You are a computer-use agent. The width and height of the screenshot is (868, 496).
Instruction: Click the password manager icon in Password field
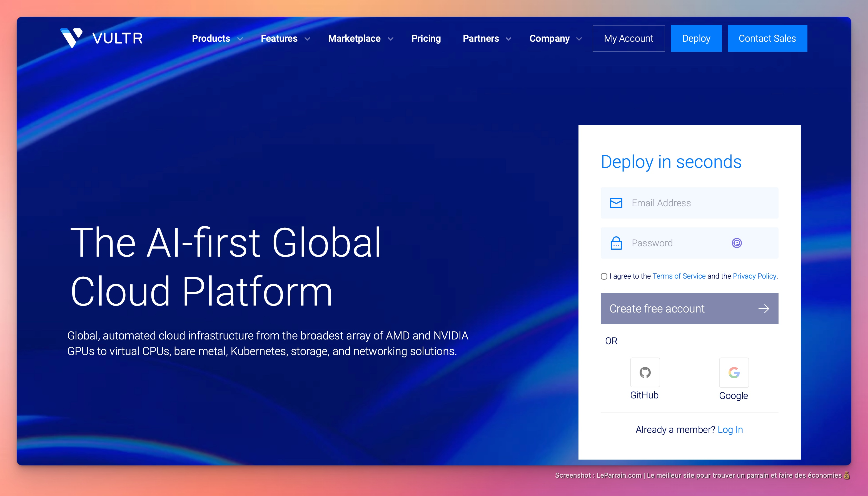tap(737, 243)
